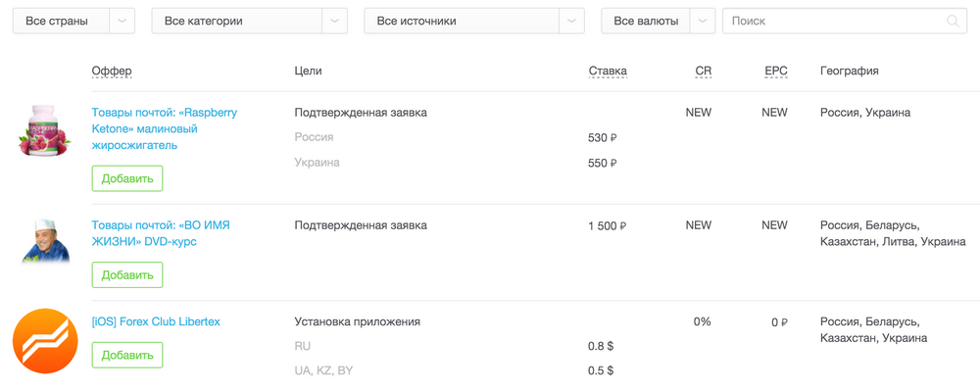The image size is (980, 392).
Task: Sort by the "CR" column header
Action: pyautogui.click(x=703, y=72)
